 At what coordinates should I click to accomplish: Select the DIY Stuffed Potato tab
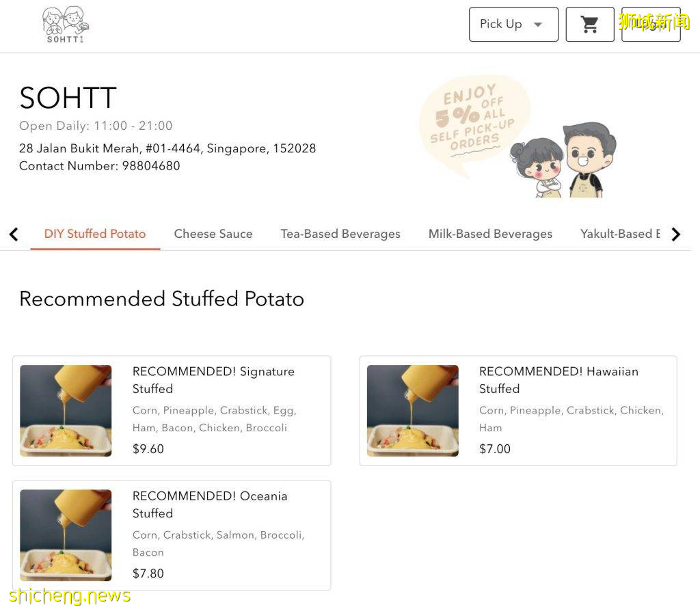coord(95,234)
